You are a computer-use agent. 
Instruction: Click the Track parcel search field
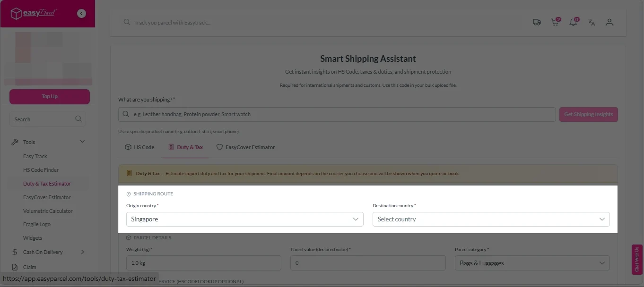(284, 22)
